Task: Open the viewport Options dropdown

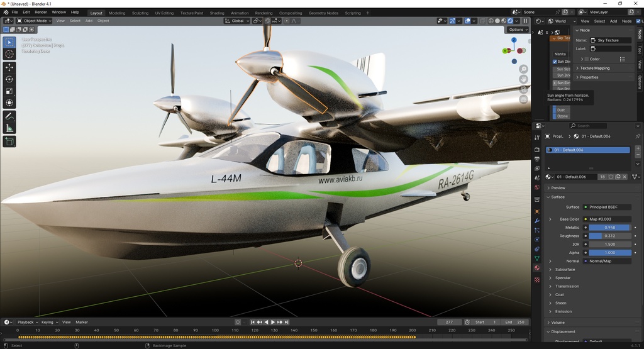Action: pos(517,30)
